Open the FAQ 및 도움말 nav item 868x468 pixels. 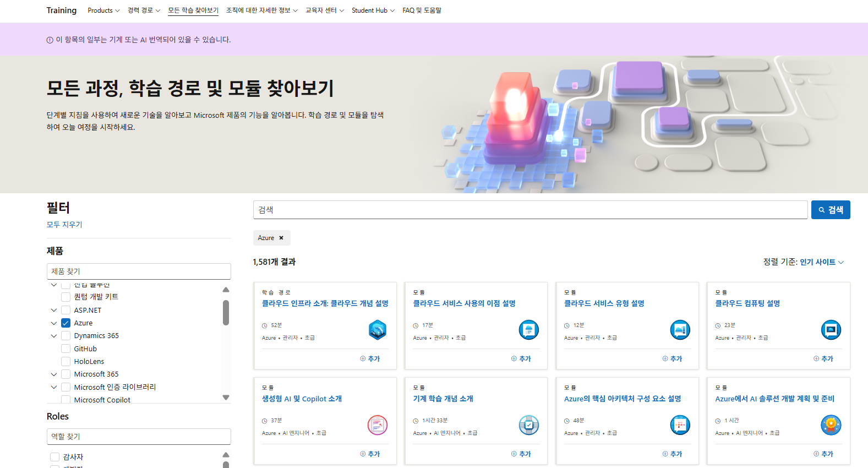click(422, 10)
